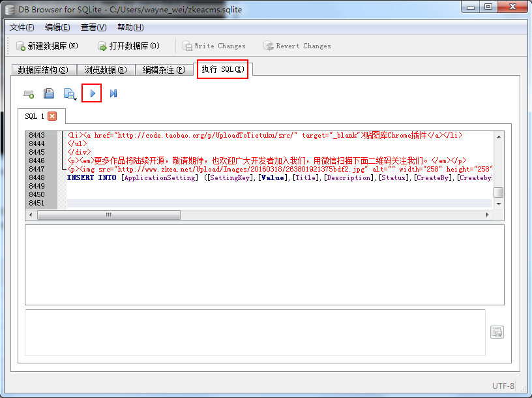Close the SQL 1 tab
The width and height of the screenshot is (532, 398).
click(52, 116)
